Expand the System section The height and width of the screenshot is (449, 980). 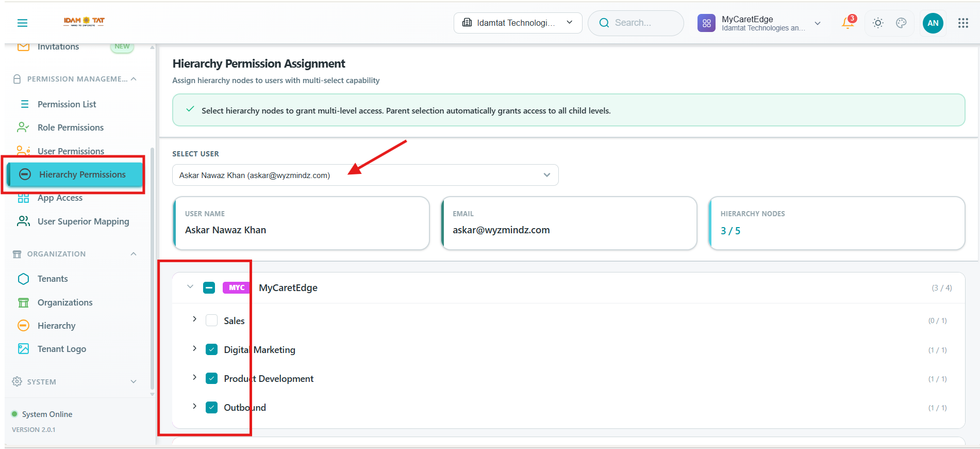134,381
